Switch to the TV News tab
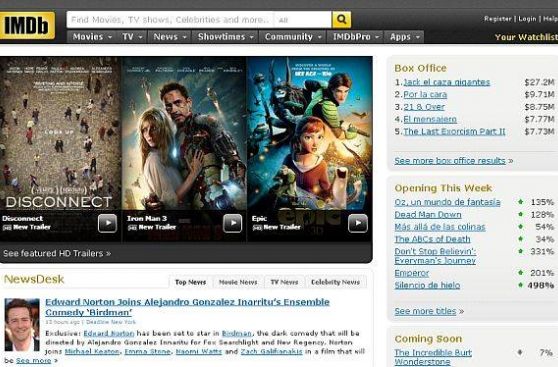 click(284, 282)
